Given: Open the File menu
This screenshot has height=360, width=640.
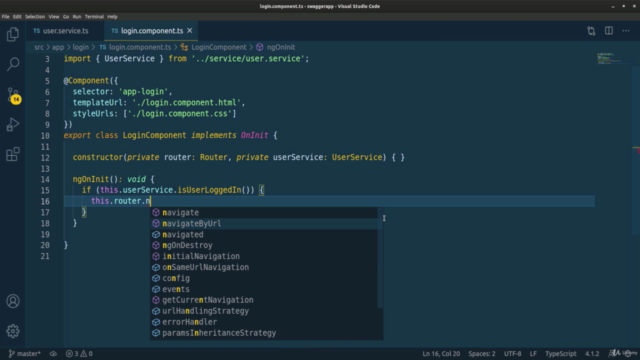Looking at the screenshot, I should pos(6,17).
